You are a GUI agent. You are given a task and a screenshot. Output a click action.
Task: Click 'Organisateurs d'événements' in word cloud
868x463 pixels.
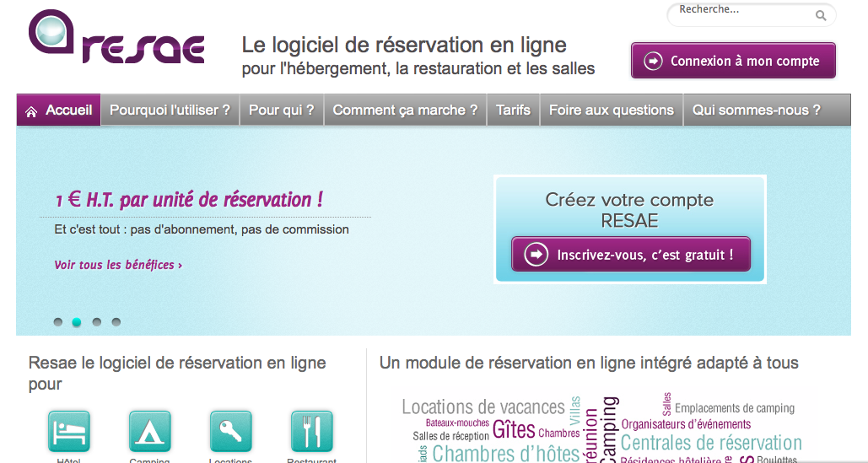[686, 424]
